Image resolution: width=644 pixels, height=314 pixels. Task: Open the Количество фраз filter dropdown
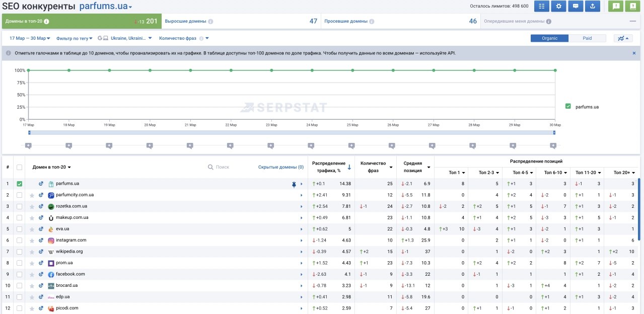(183, 38)
